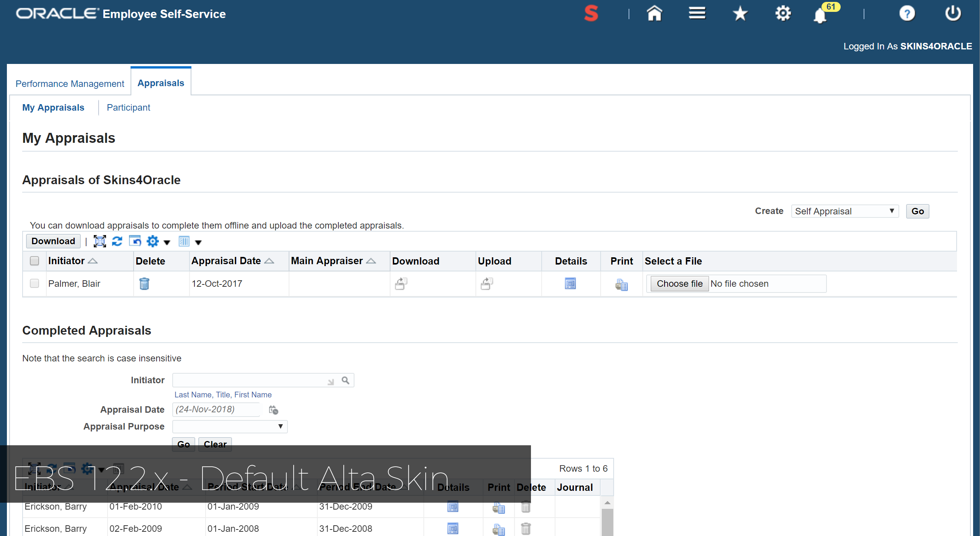Open Details for the 01-Feb-2010 appraisal
This screenshot has width=980, height=536.
point(453,507)
